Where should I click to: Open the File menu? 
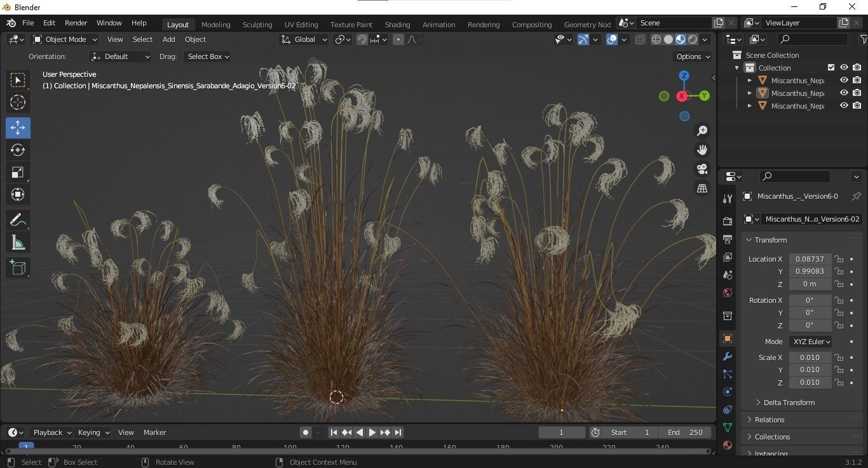28,23
